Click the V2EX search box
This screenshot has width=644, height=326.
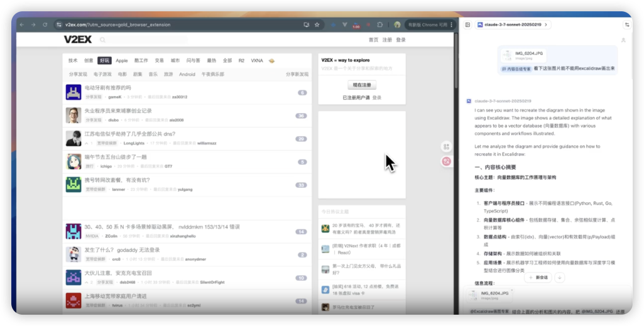click(144, 40)
